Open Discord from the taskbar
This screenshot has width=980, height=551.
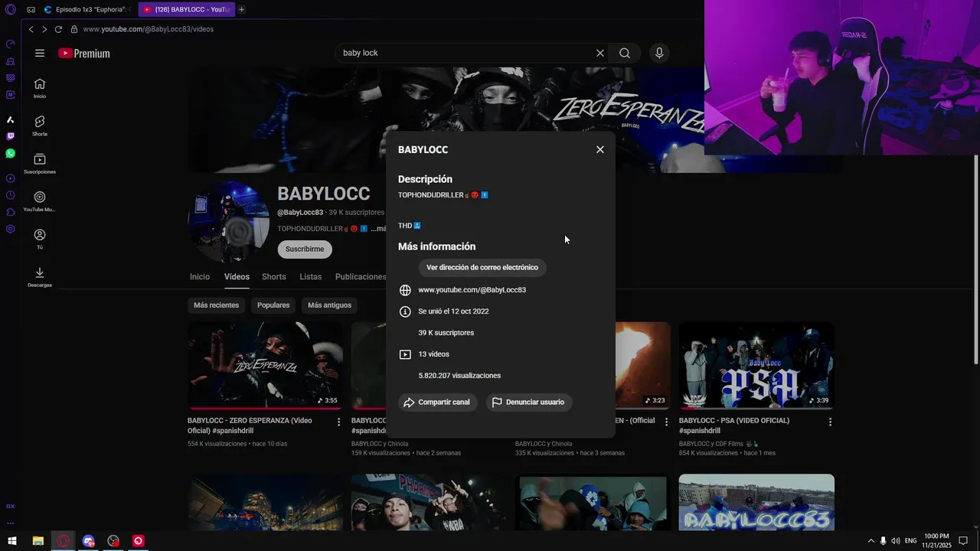[x=88, y=541]
